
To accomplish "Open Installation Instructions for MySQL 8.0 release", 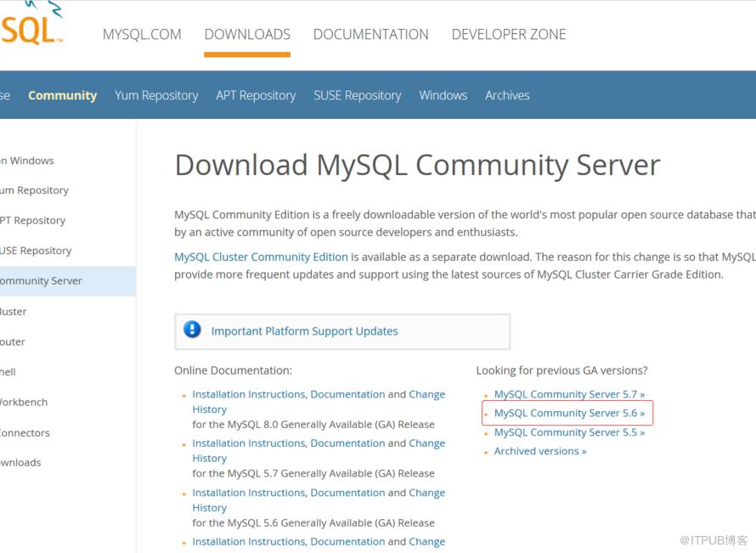I will coord(249,394).
